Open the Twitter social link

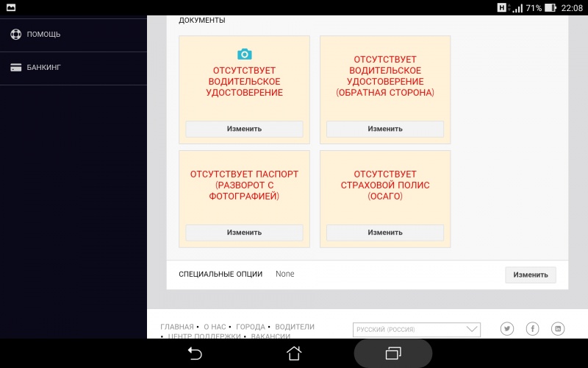[x=507, y=329]
